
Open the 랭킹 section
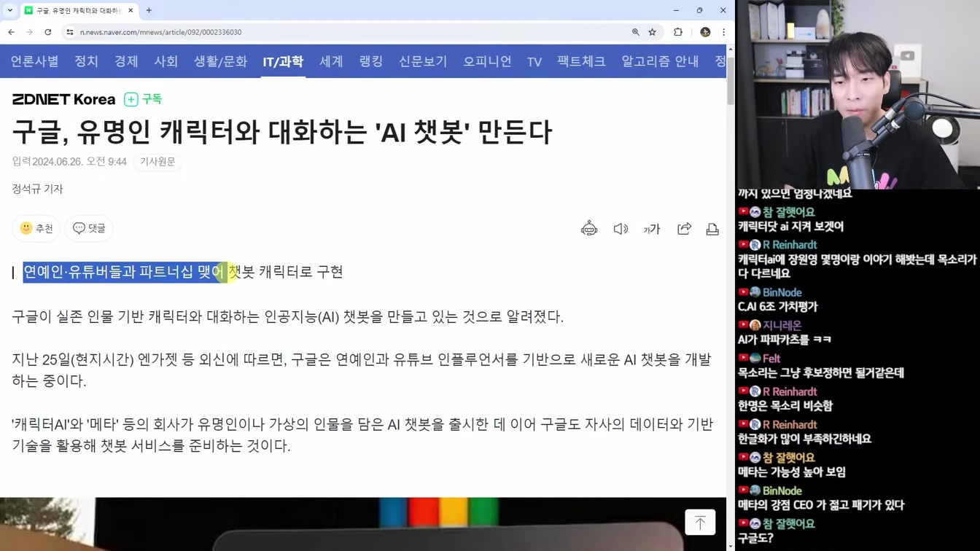tap(371, 62)
